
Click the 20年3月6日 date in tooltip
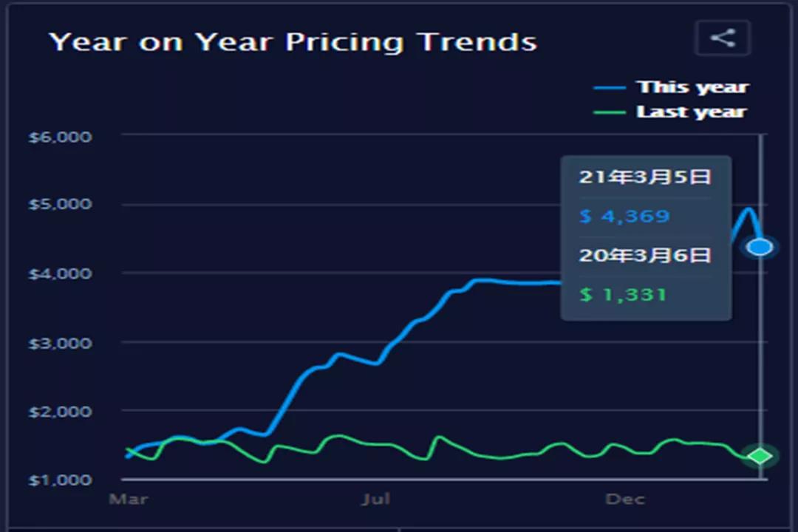(x=644, y=256)
